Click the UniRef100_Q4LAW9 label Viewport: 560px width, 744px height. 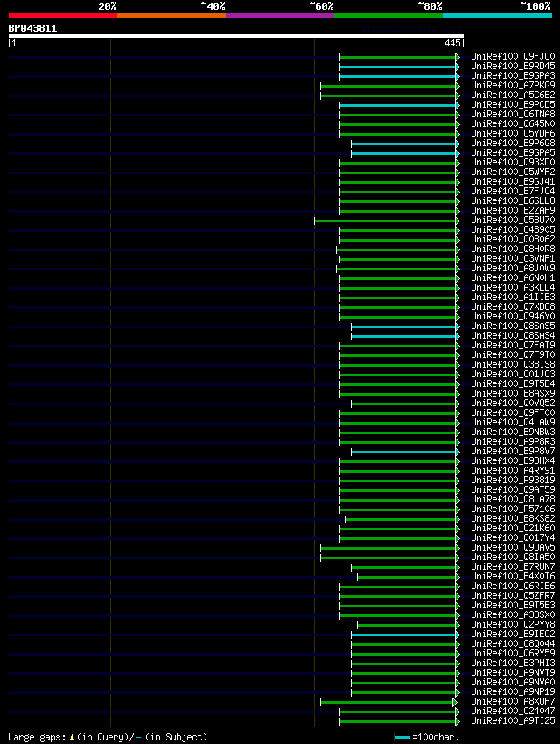(x=513, y=422)
